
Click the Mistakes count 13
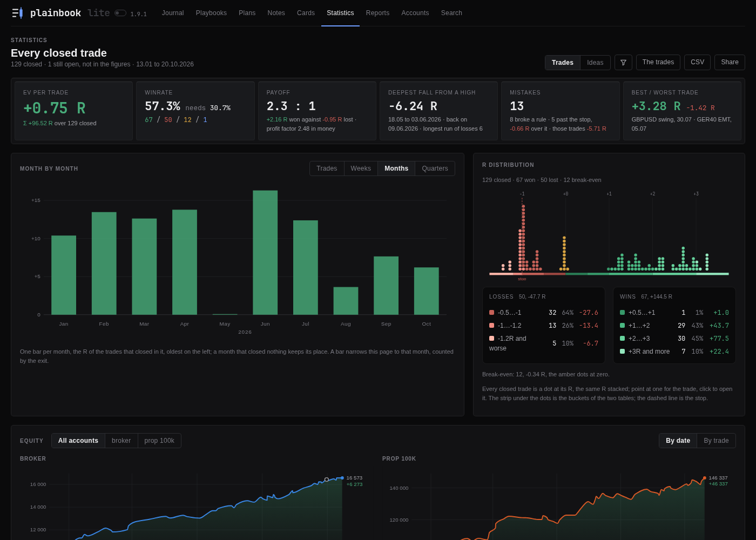(x=517, y=106)
